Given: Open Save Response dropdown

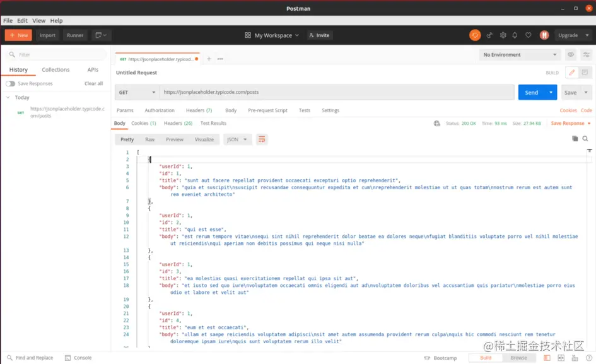Looking at the screenshot, I should coord(571,123).
